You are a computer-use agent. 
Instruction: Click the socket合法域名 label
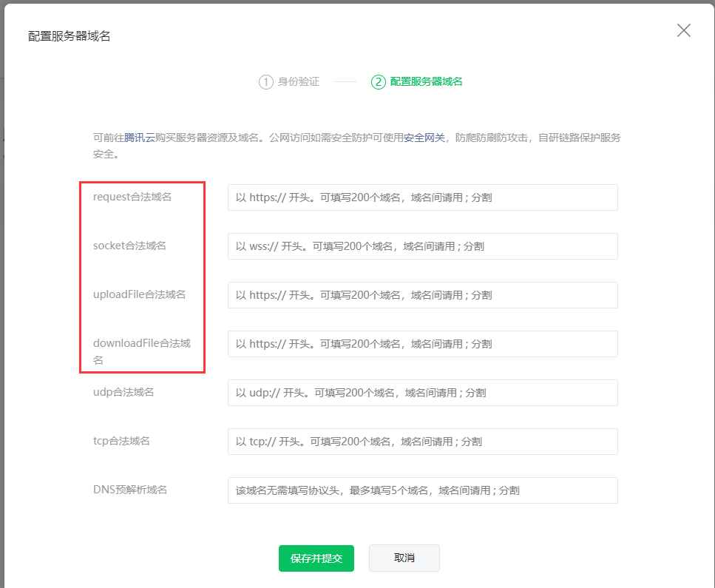pos(129,246)
